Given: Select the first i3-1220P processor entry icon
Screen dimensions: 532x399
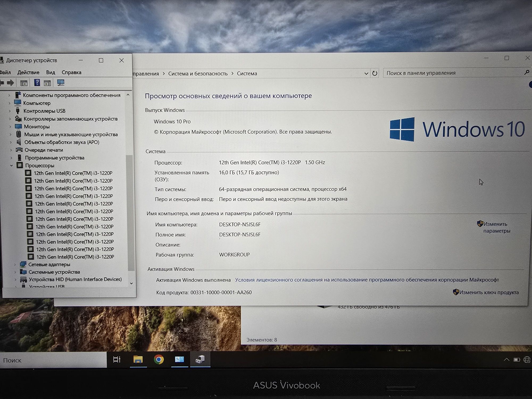Looking at the screenshot, I should pyautogui.click(x=28, y=173).
